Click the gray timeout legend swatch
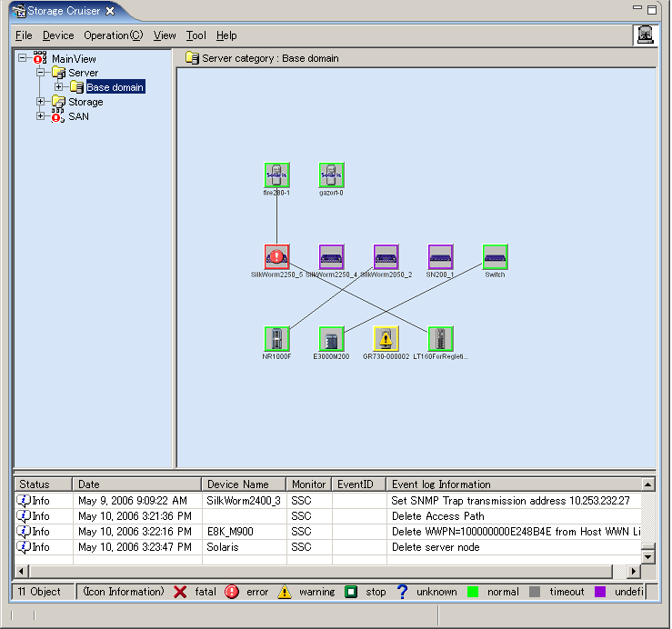 pos(535,592)
